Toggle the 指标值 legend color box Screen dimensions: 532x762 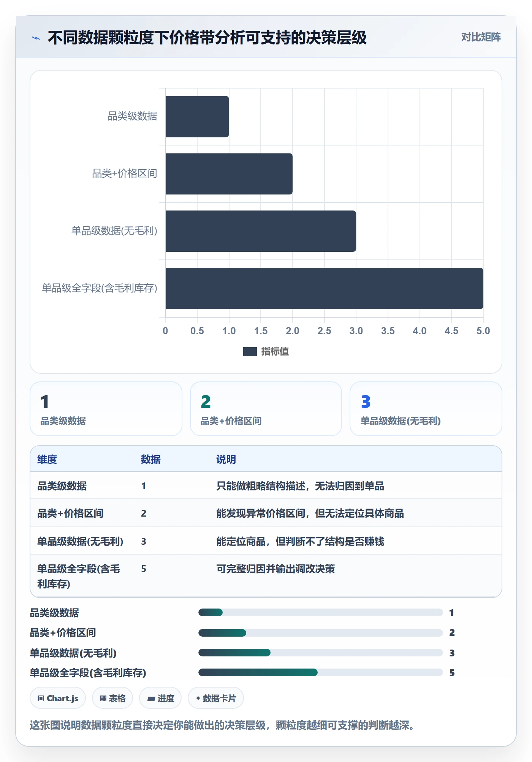tap(250, 352)
